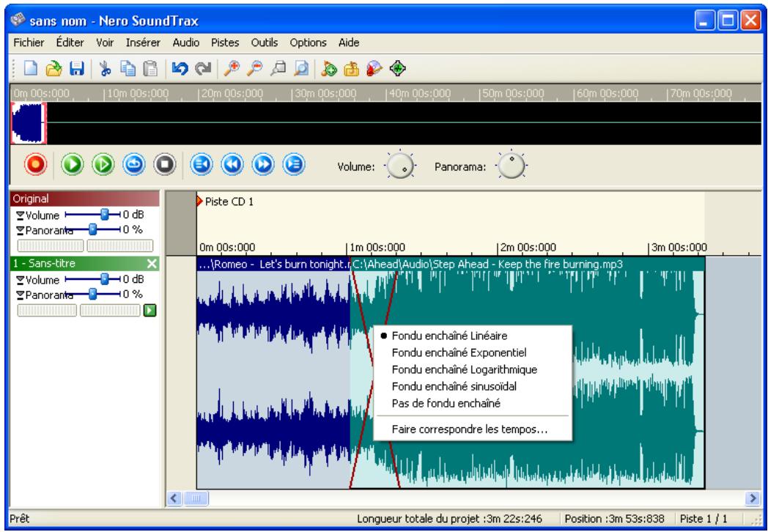768x532 pixels.
Task: Click the master Panorama knob
Action: pos(512,165)
